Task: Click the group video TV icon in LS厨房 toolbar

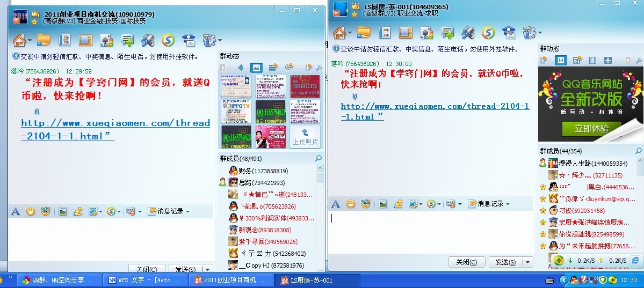Action: pyautogui.click(x=406, y=33)
